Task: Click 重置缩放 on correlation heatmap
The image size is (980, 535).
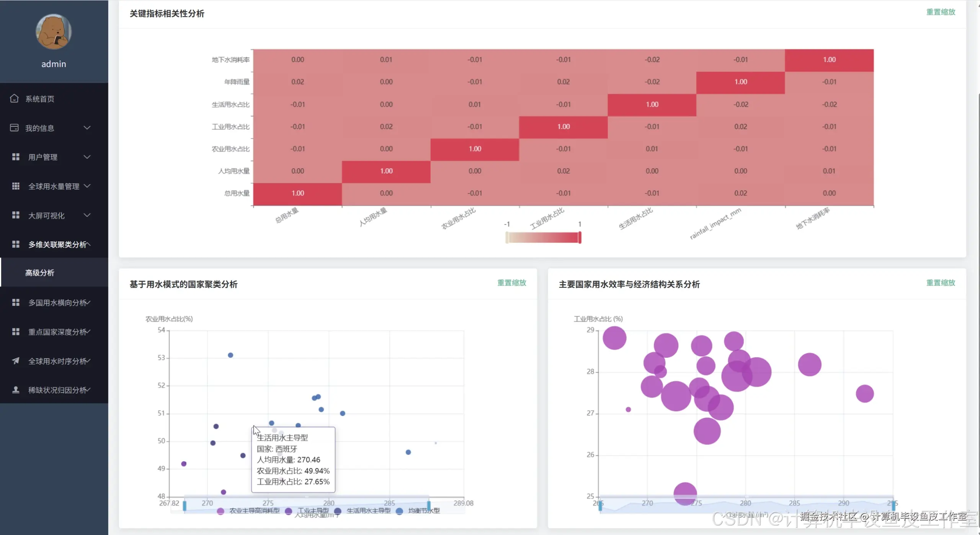Action: (940, 12)
